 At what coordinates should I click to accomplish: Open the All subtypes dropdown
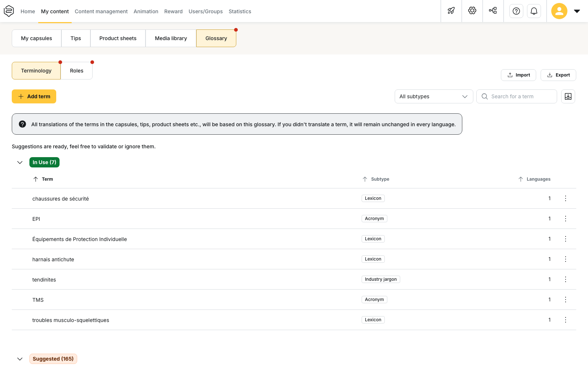tap(434, 96)
